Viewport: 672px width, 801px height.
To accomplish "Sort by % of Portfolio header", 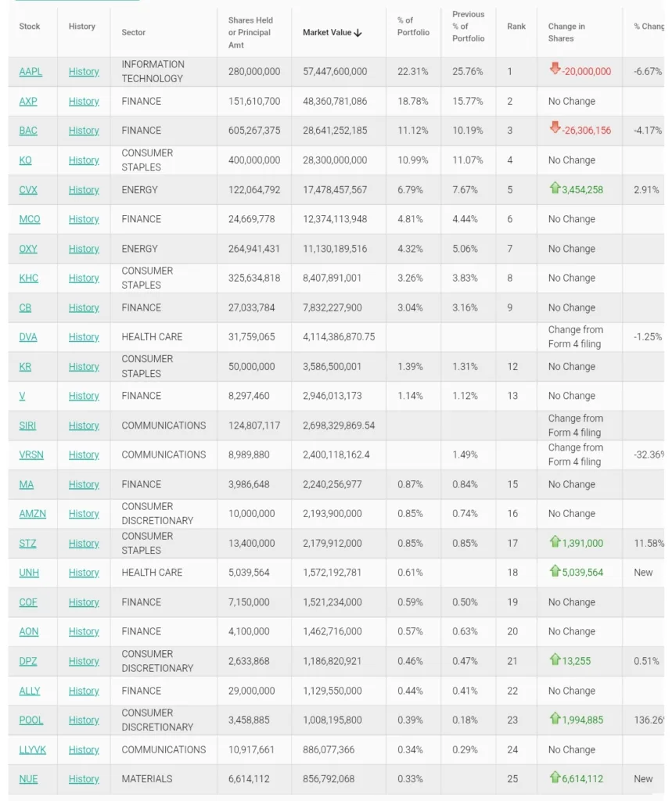I will tap(413, 27).
